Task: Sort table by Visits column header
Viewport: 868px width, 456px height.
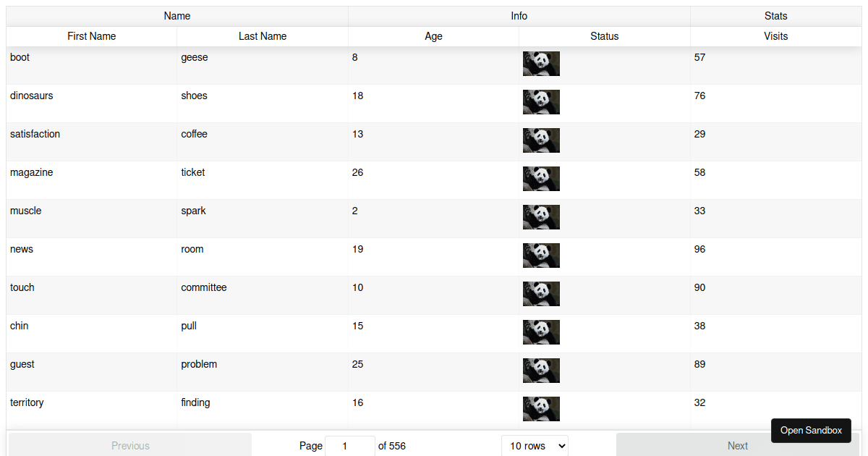Action: [775, 36]
